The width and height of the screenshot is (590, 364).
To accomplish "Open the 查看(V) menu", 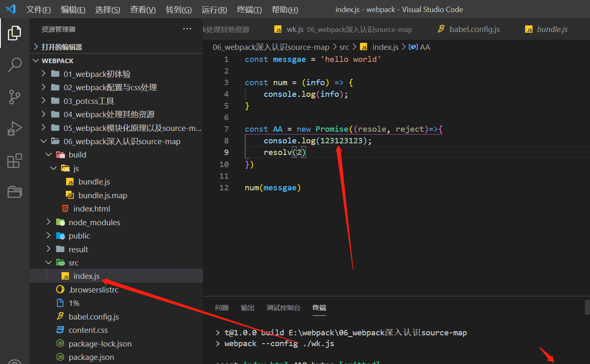I will click(143, 10).
